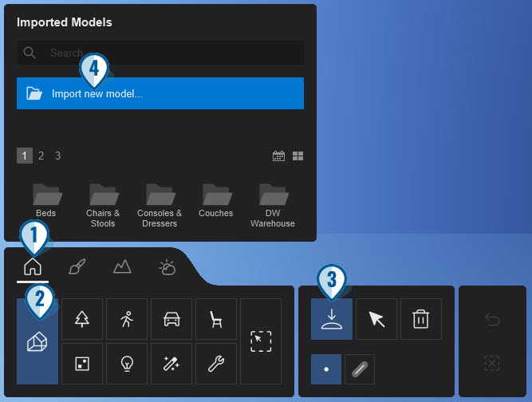Go to page 2 of models
The image size is (532, 402).
pos(41,156)
